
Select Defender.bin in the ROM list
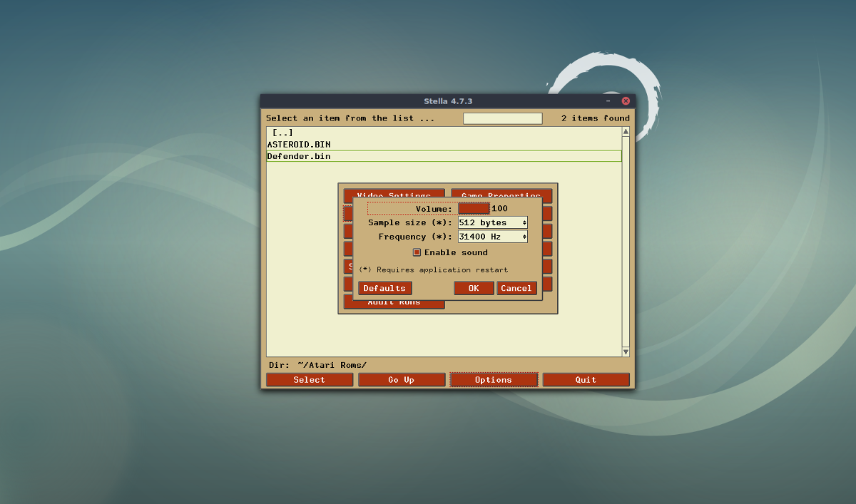[444, 156]
